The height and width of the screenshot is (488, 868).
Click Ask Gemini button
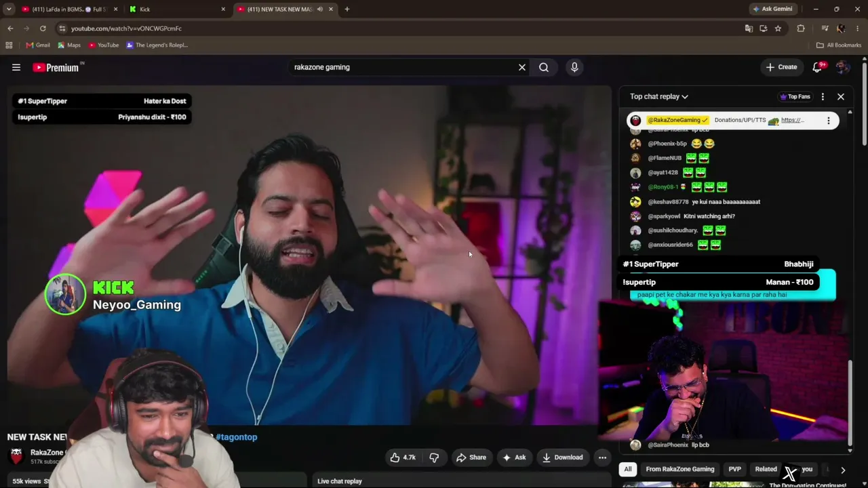click(772, 9)
